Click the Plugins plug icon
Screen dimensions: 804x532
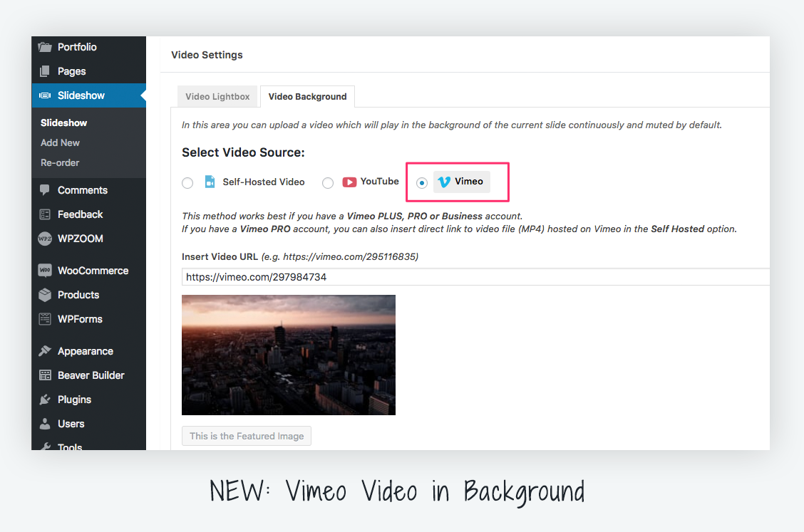pyautogui.click(x=45, y=400)
